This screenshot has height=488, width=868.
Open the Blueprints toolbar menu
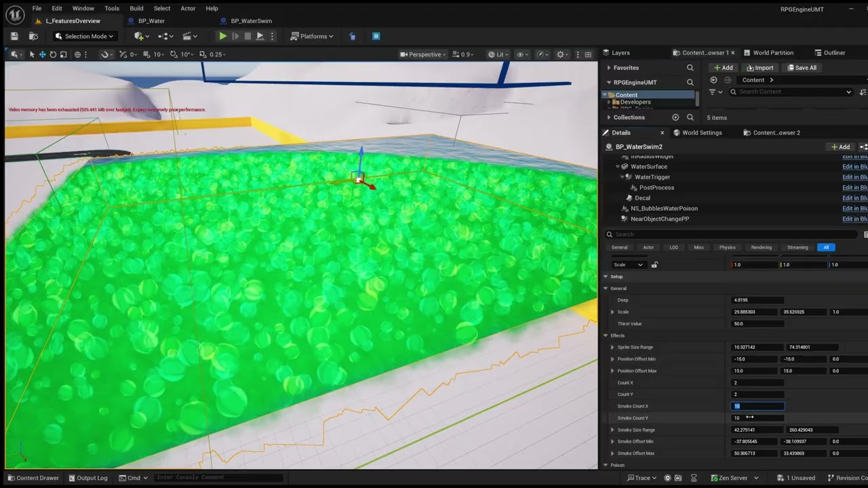(x=165, y=36)
